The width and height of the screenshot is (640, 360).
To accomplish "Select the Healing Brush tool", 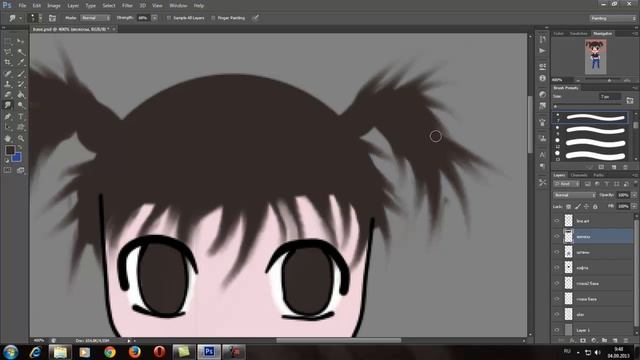I will click(x=8, y=73).
